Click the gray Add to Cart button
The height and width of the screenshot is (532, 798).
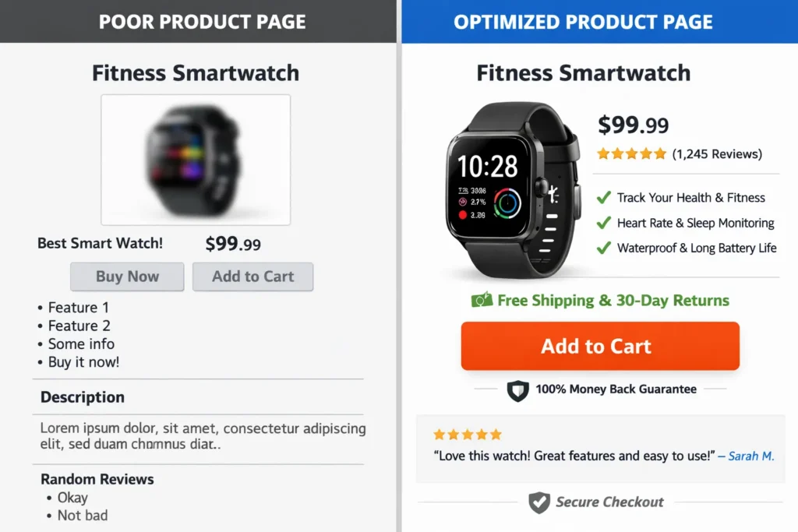252,277
